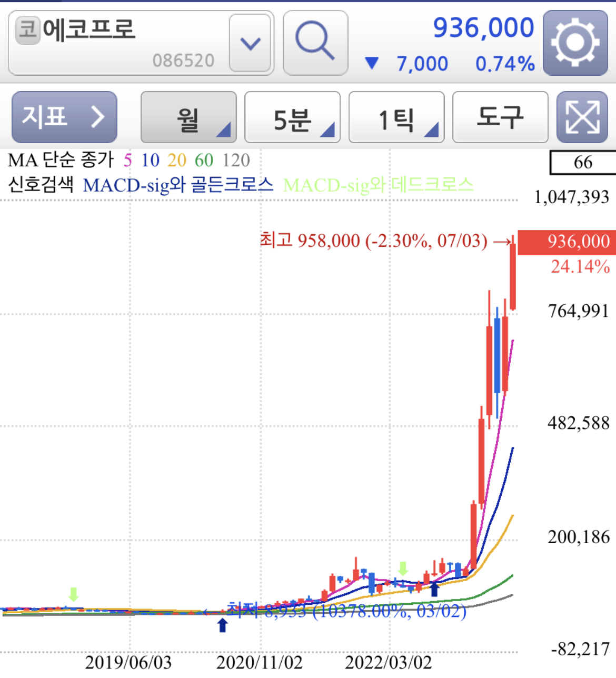Viewport: 616px width, 678px height.
Task: Select the MA 5 moving average label
Action: pos(127,160)
